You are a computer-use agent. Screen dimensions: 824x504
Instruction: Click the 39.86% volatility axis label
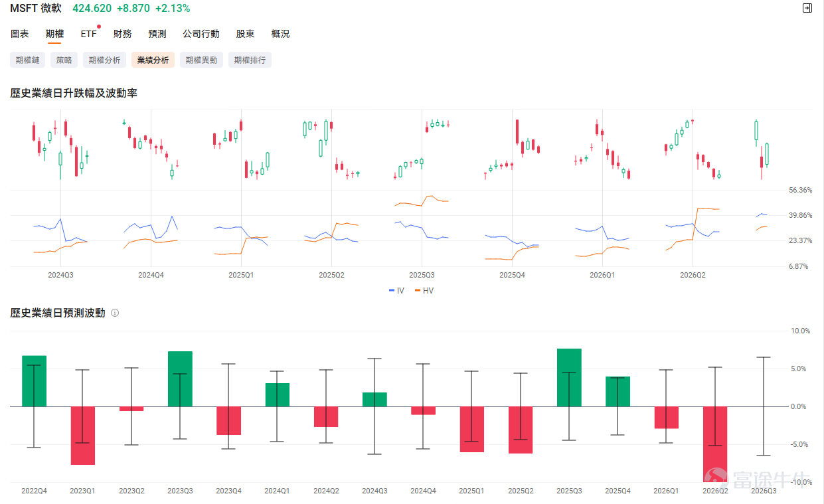point(800,215)
